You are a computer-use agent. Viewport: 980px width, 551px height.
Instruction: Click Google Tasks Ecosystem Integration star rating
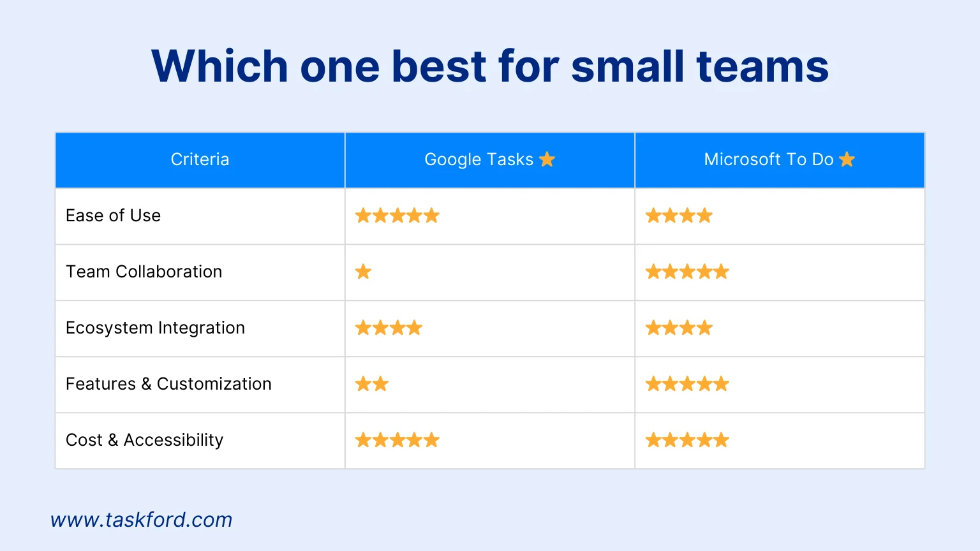(x=389, y=328)
